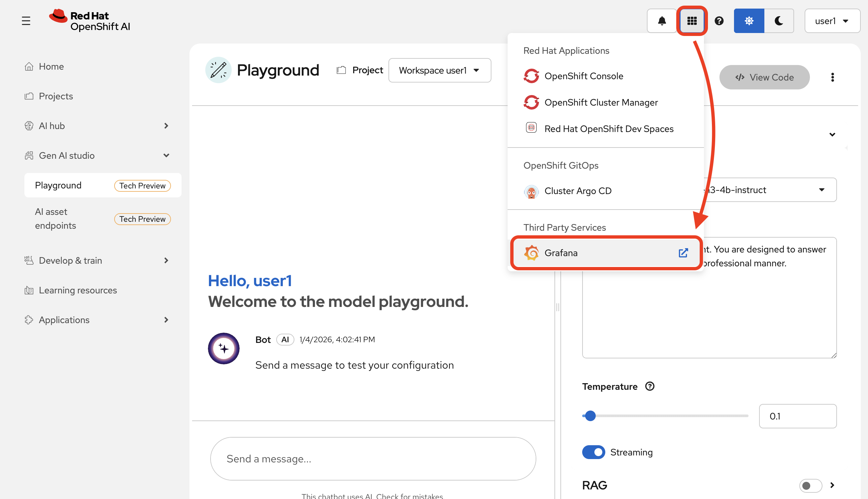Click the panel resize handle
This screenshot has height=499, width=868.
(558, 307)
